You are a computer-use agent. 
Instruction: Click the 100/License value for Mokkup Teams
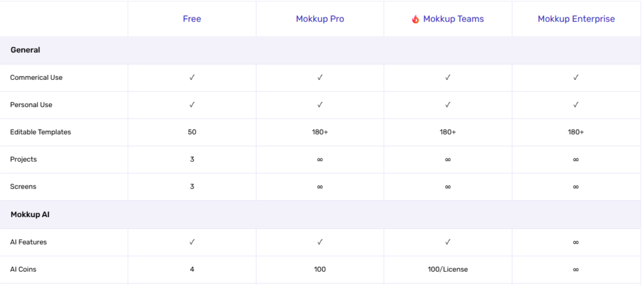point(448,269)
